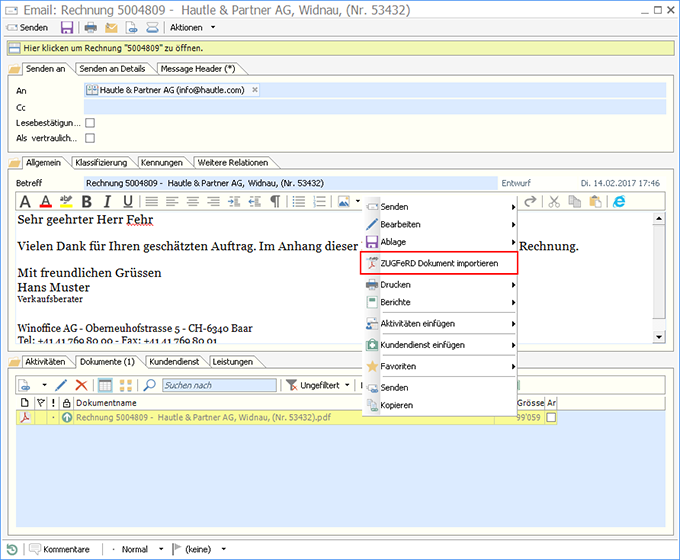Viewport: 680px width, 560px height.
Task: Click the Senden button in top toolbar
Action: pyautogui.click(x=27, y=28)
